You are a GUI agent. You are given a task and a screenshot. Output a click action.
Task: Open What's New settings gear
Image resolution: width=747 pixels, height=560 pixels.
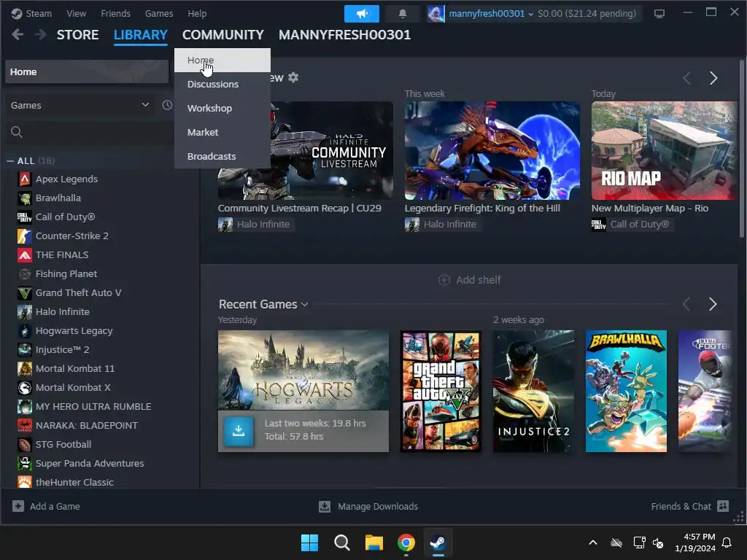click(x=293, y=77)
